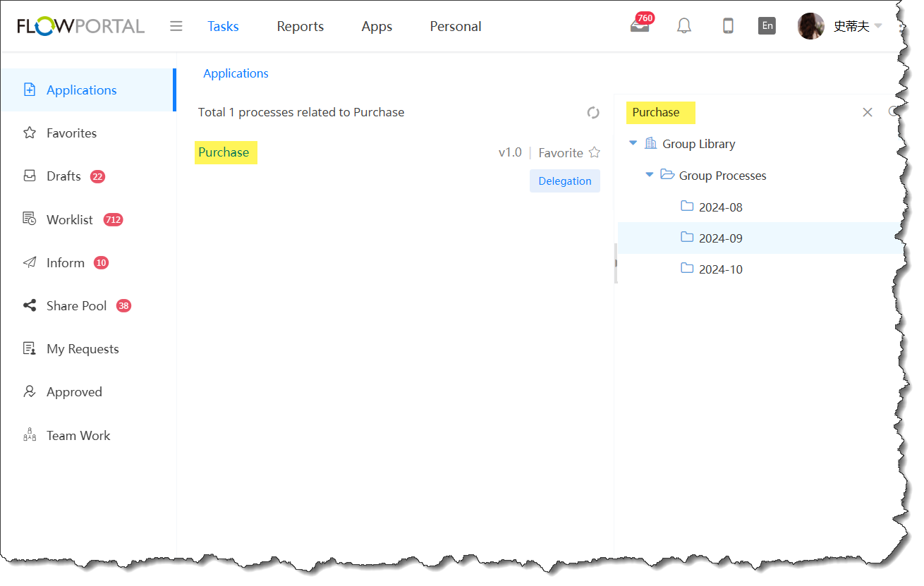Toggle Favorite star for the Purchase process
924x586 pixels.
tap(595, 152)
